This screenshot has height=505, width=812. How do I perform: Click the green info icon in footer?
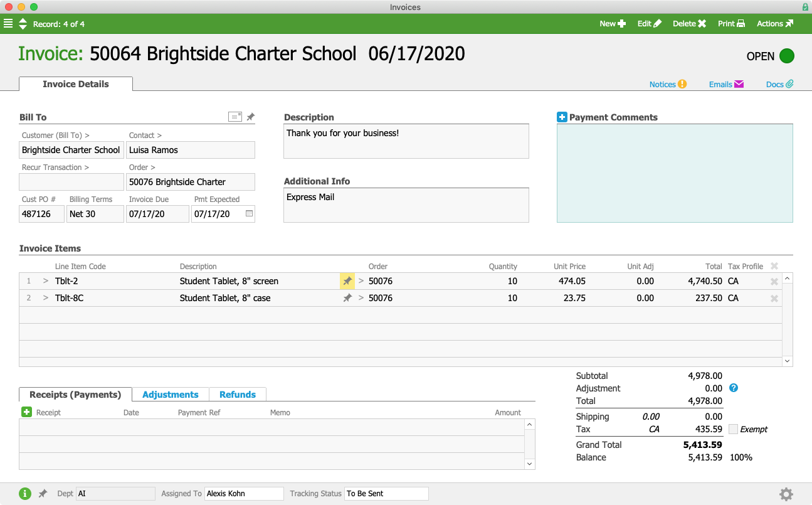pyautogui.click(x=24, y=494)
